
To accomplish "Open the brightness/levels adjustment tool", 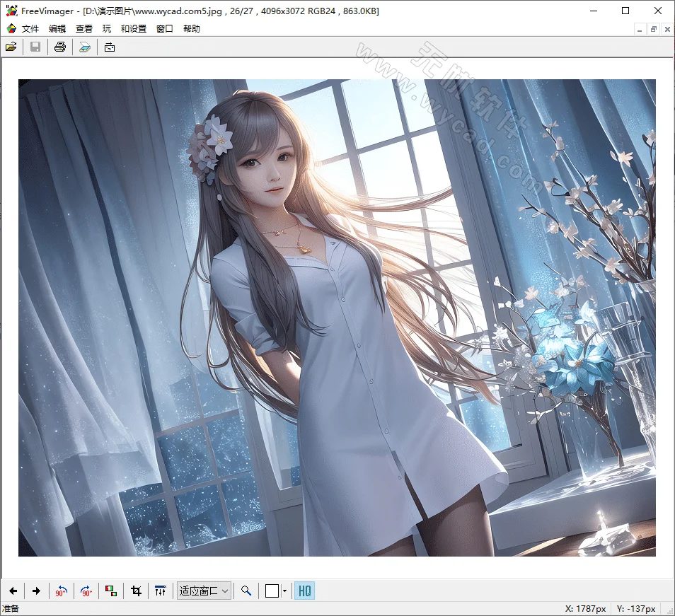I will coord(161,591).
